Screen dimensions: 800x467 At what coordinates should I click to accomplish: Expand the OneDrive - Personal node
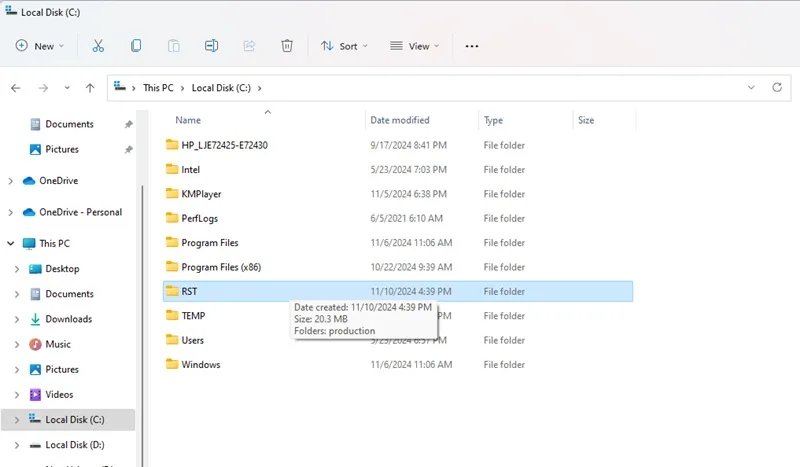click(10, 212)
